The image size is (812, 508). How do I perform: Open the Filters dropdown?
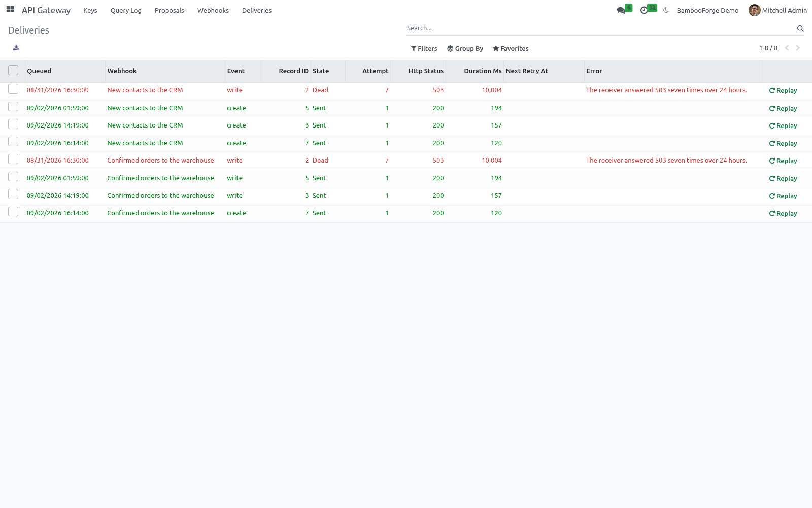pos(424,49)
